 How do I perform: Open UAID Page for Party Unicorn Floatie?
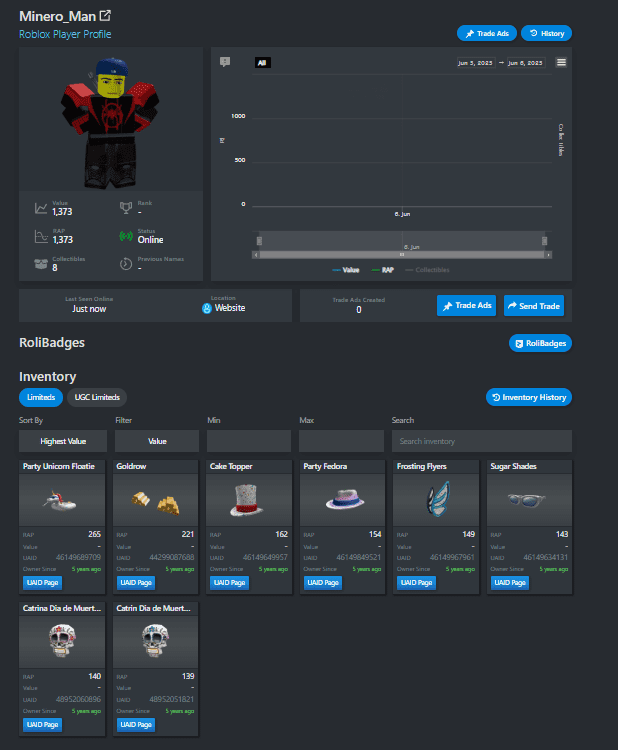pos(43,583)
